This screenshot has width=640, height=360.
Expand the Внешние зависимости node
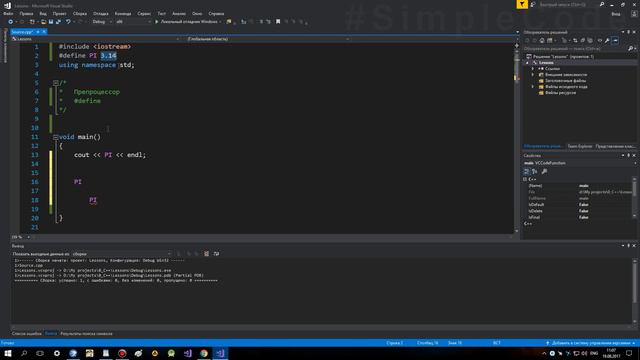(x=532, y=75)
